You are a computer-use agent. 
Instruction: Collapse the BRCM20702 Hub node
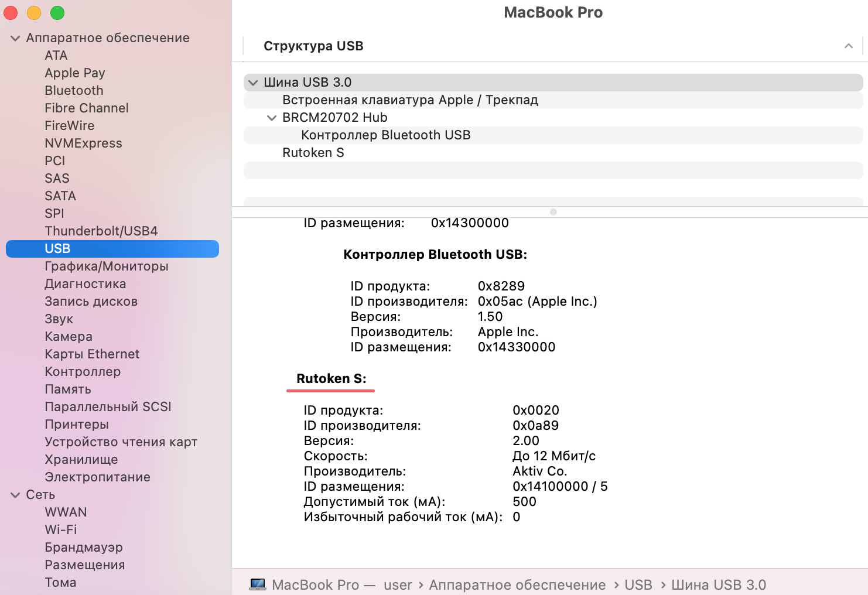pos(272,118)
